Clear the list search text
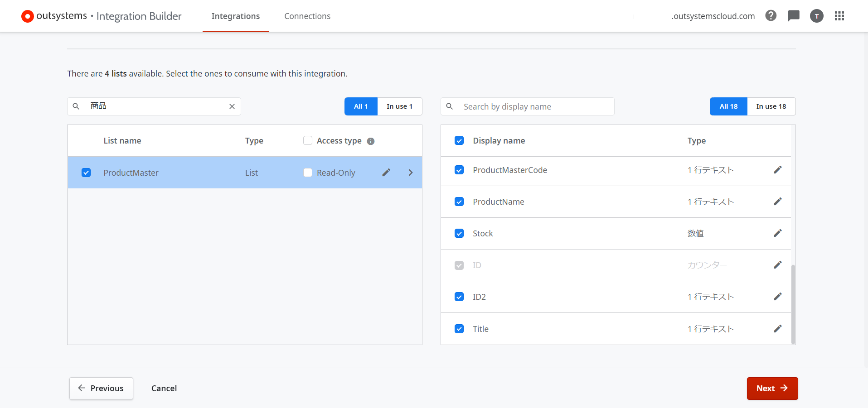The height and width of the screenshot is (408, 868). (232, 106)
